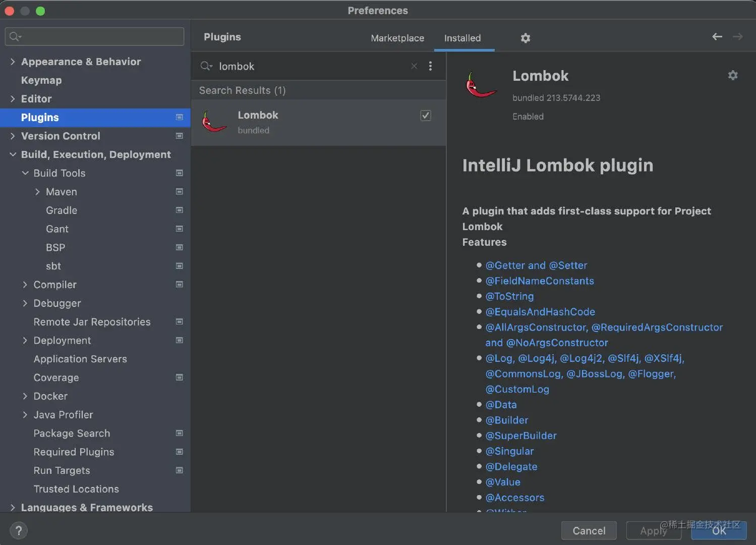Screen dimensions: 756x545
Task: Click project-level icon beside Deployment
Action: click(x=179, y=340)
